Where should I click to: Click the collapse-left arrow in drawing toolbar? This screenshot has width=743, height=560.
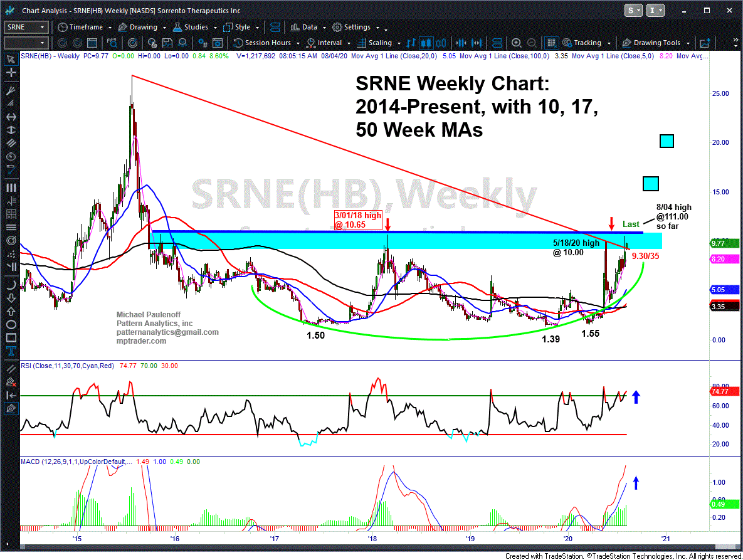point(11,395)
